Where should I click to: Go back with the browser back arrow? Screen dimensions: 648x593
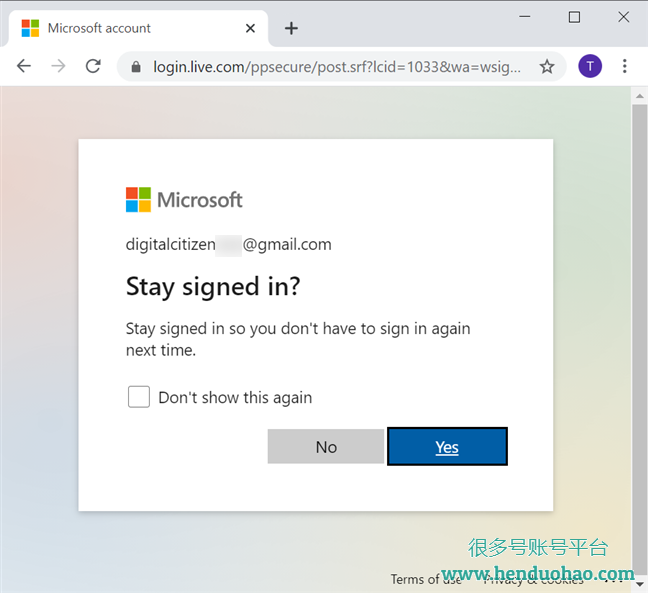click(24, 66)
